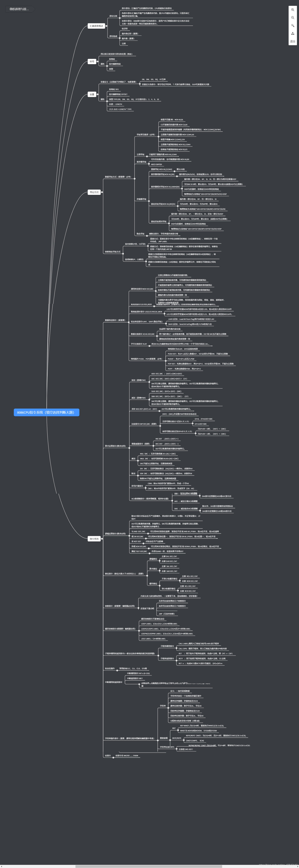
Task: Click the leaf text '注释'
Action: coord(124,43)
